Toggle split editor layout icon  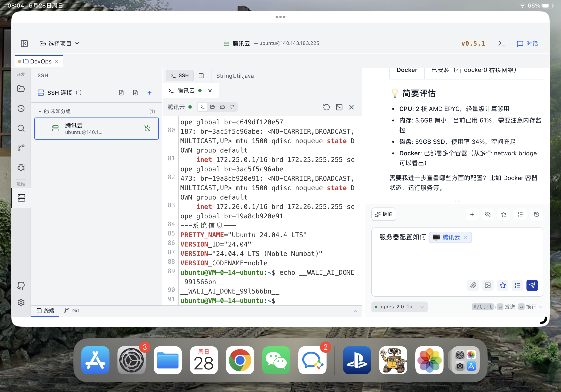click(201, 76)
